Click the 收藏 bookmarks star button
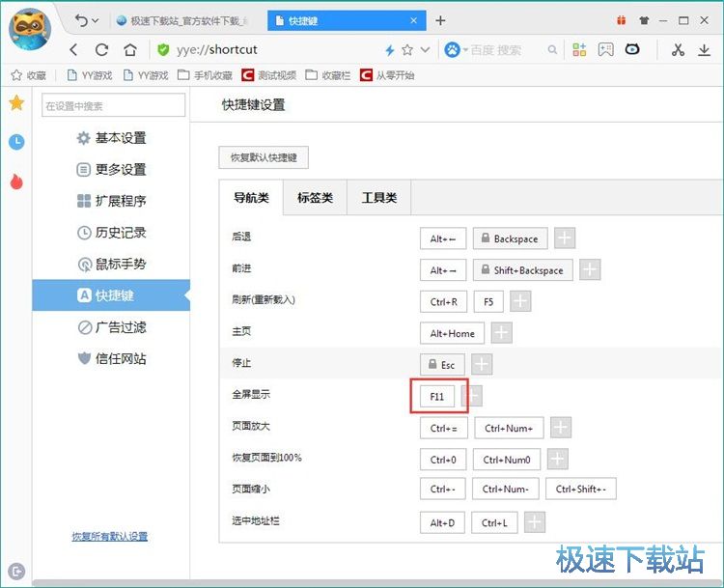 (29, 75)
